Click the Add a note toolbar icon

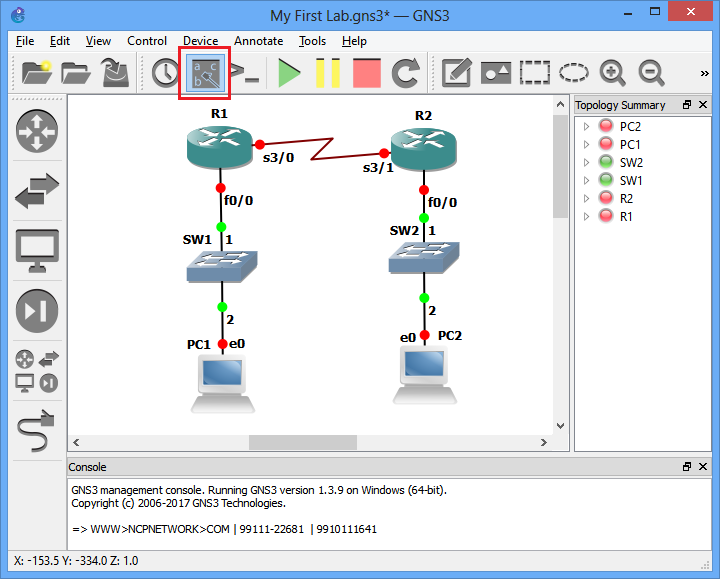tap(457, 73)
